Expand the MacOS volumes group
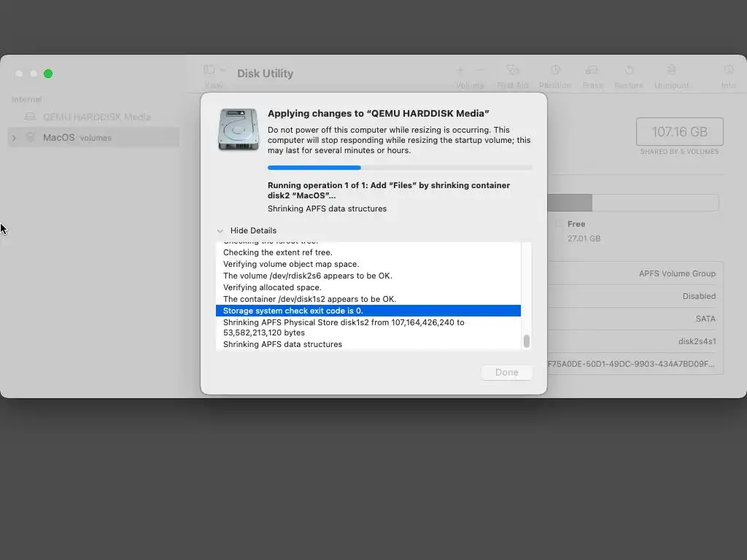 pos(15,138)
